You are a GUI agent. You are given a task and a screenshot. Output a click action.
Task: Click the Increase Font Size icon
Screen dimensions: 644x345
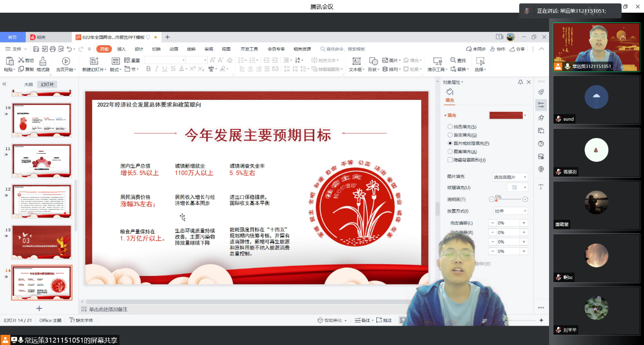click(x=212, y=61)
